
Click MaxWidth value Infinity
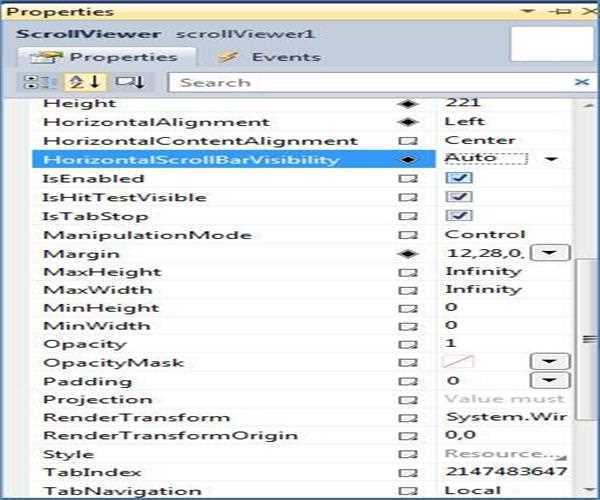(x=483, y=290)
